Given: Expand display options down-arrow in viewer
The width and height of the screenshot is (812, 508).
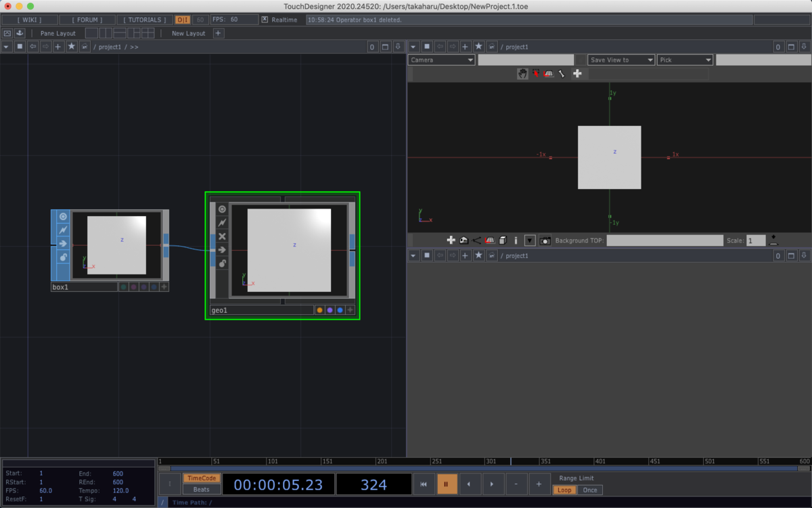Looking at the screenshot, I should [530, 240].
